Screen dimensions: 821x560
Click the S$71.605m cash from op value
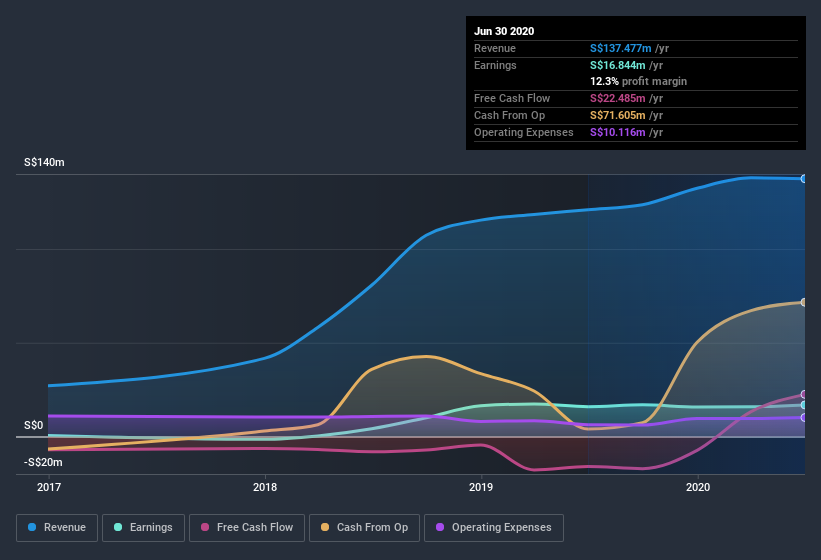click(617, 115)
